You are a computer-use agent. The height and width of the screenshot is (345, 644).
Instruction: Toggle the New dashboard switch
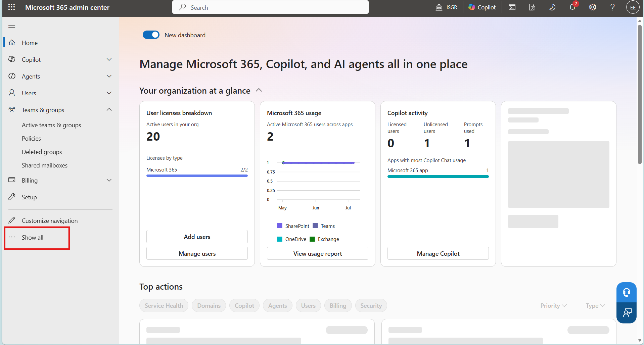point(151,35)
